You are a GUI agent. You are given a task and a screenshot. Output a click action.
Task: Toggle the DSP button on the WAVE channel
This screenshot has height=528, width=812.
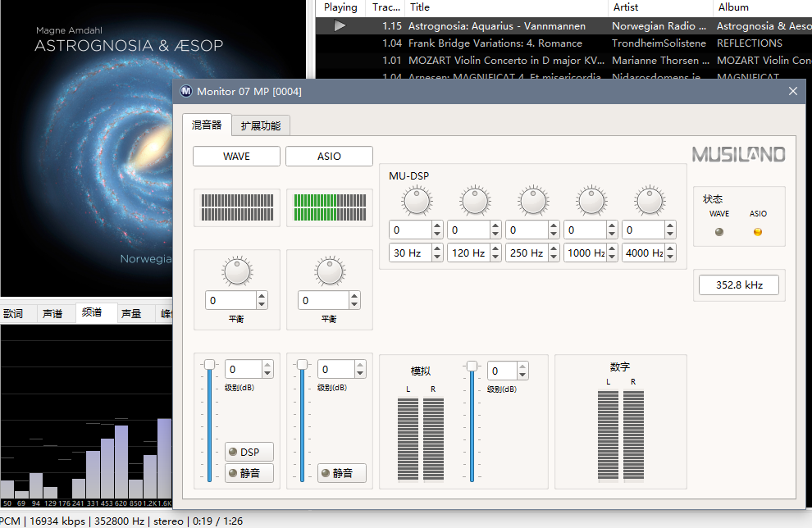249,453
